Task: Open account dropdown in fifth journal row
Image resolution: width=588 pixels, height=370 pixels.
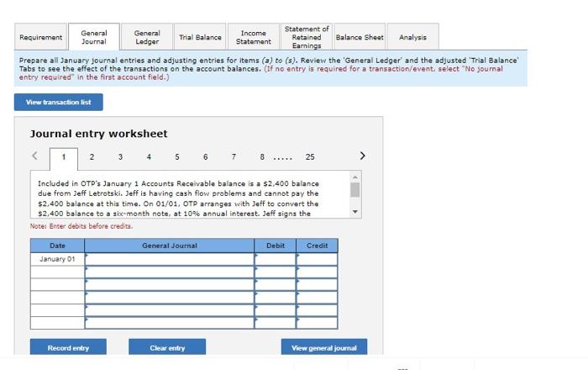Action: click(x=170, y=310)
